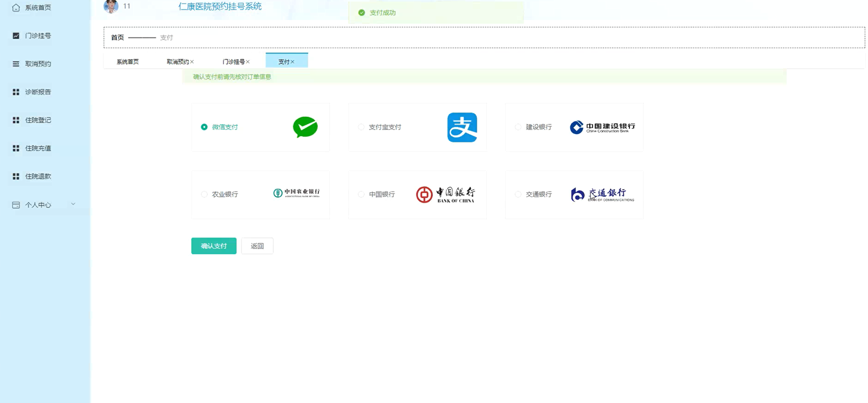Click the Agricultural Bank of China logo
This screenshot has width=868, height=403.
point(297,193)
